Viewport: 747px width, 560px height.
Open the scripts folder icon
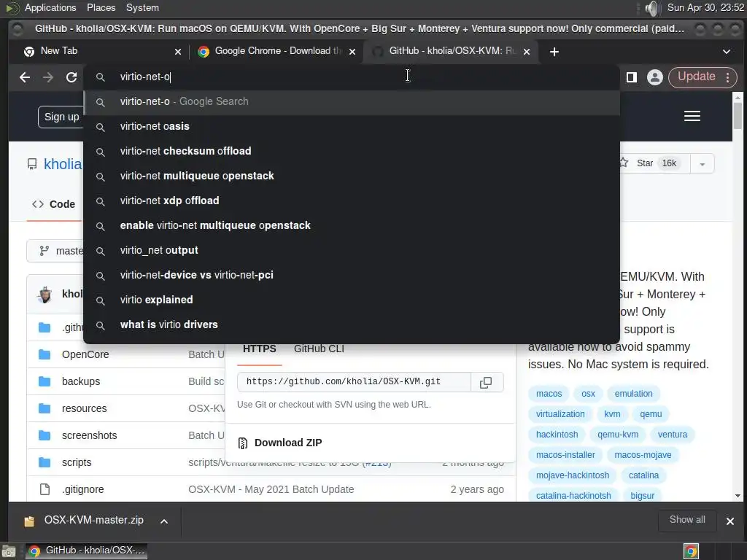point(44,462)
